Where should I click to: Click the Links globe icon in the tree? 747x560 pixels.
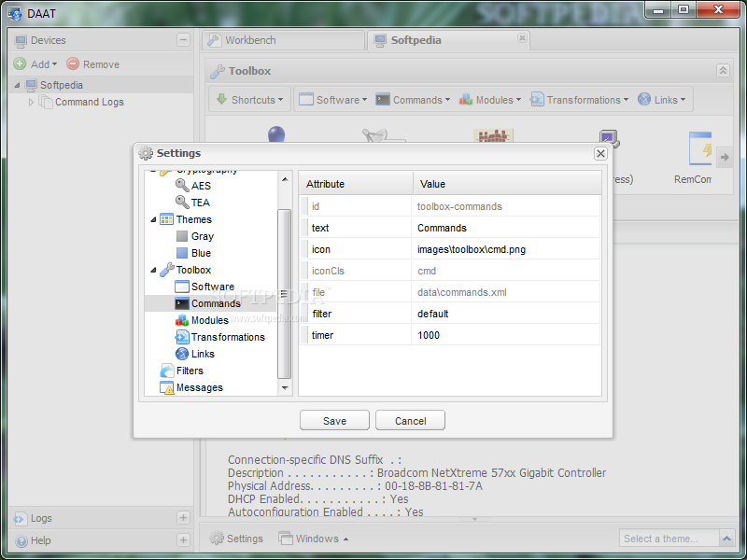(x=181, y=354)
